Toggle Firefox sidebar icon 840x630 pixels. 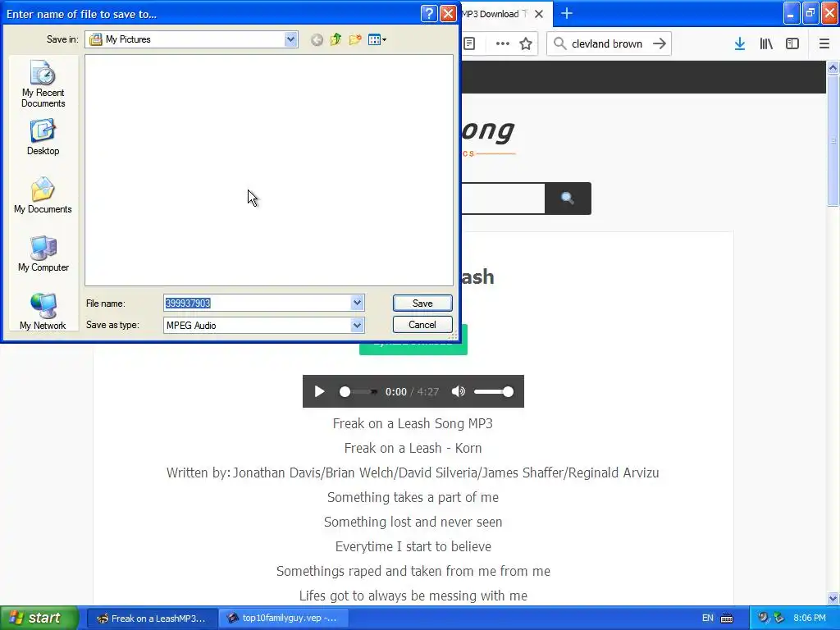click(792, 43)
